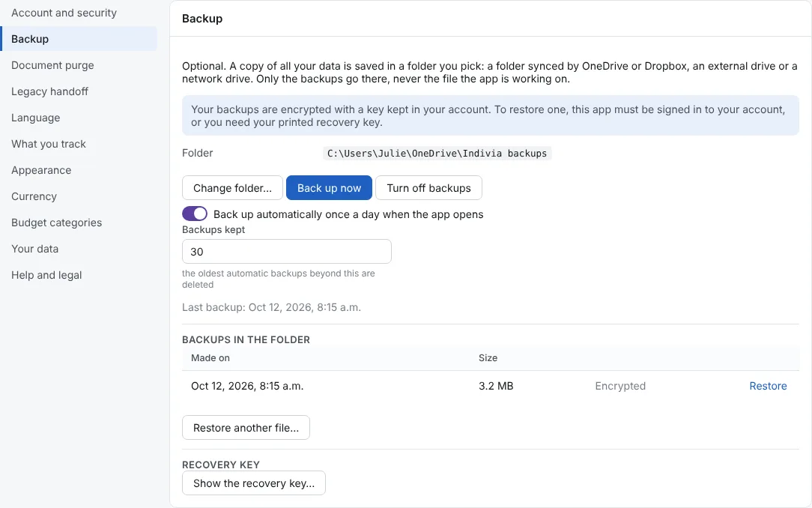The image size is (812, 508).
Task: Select the Backup sidebar item
Action: (x=79, y=39)
